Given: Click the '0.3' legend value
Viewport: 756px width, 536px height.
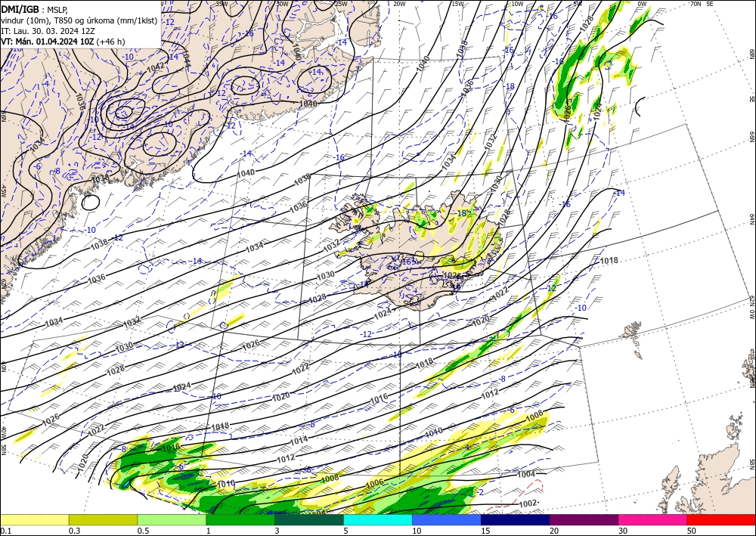Looking at the screenshot, I should click(74, 531).
